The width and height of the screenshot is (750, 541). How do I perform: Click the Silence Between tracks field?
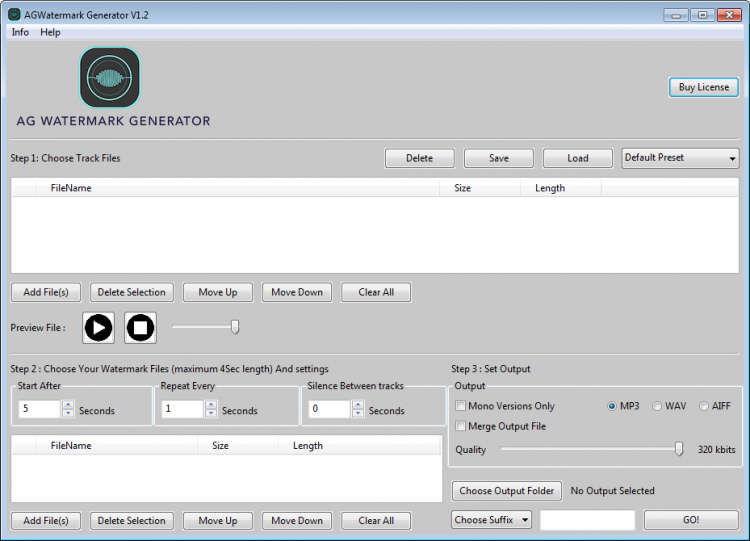pos(330,409)
